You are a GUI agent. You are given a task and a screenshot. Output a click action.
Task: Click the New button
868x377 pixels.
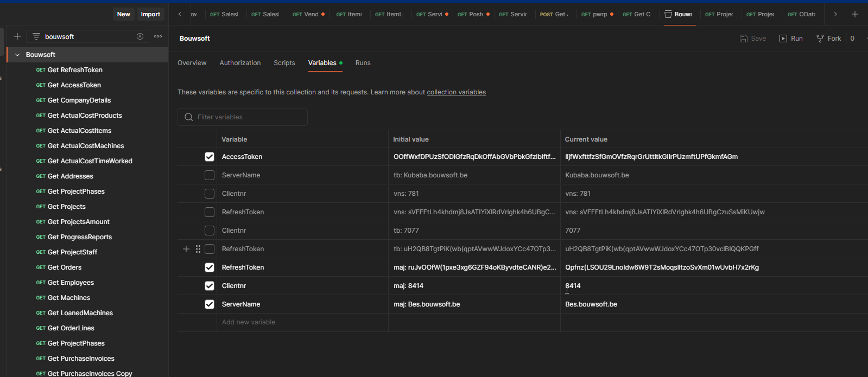coord(124,14)
